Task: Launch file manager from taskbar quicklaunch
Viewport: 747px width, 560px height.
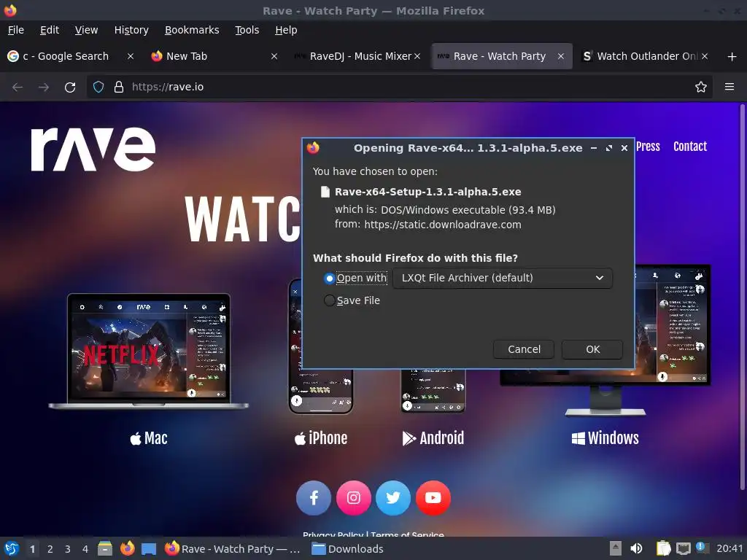Action: (105, 548)
